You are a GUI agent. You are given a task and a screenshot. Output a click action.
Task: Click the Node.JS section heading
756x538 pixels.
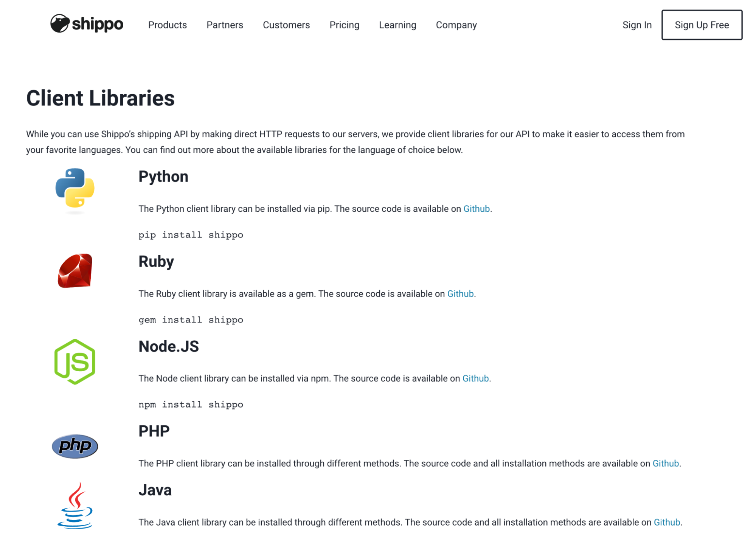coord(168,346)
